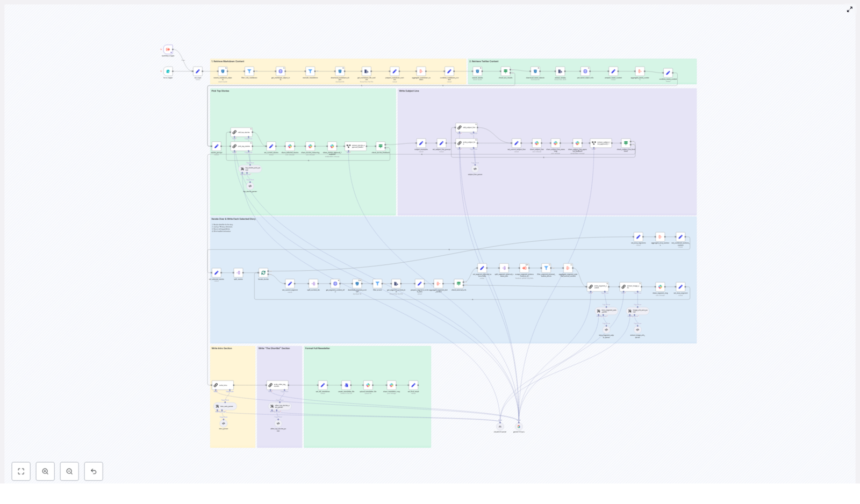Click the create_newsletter_file node
Screen dimensions: 860x504
pos(346,385)
